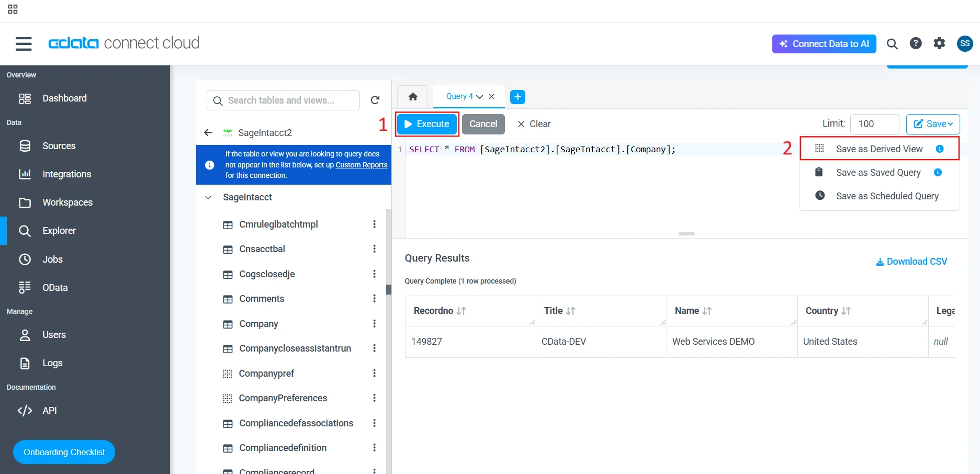This screenshot has height=474, width=980.
Task: Close the Query 4 tab
Action: click(492, 96)
